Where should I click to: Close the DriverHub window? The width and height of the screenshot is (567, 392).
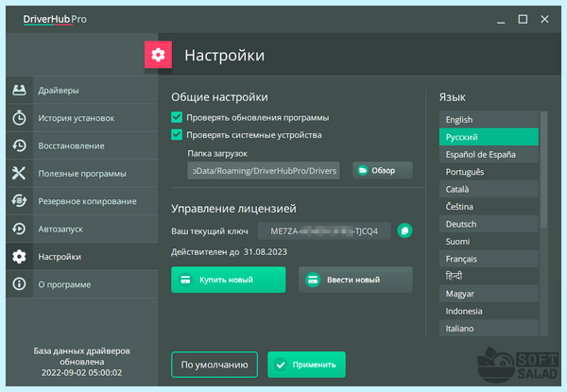click(x=544, y=19)
